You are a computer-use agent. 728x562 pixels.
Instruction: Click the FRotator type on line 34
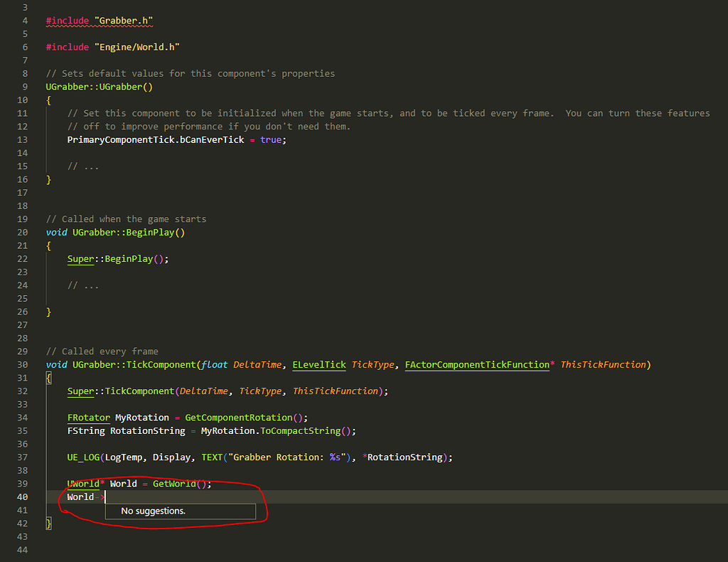(x=89, y=418)
